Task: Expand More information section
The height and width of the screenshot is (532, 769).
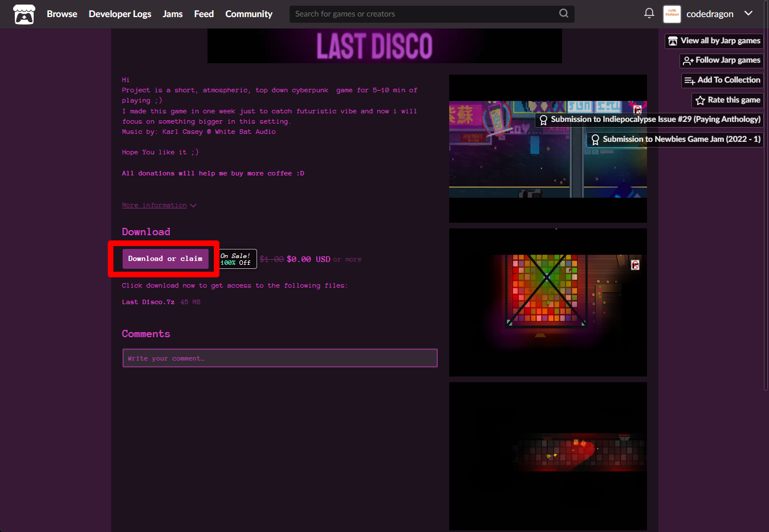Action: point(159,205)
